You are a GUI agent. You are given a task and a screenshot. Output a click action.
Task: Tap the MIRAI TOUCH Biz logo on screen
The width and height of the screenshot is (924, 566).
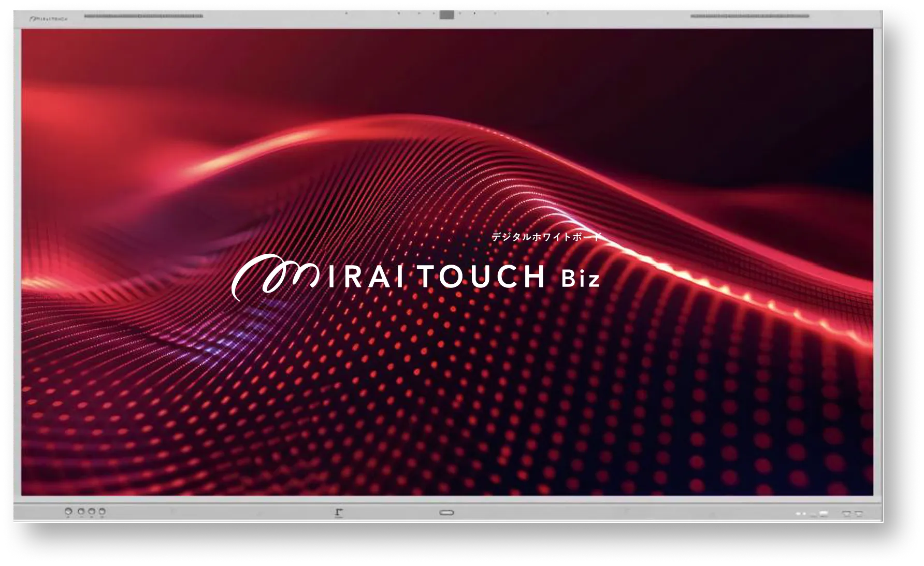click(416, 277)
